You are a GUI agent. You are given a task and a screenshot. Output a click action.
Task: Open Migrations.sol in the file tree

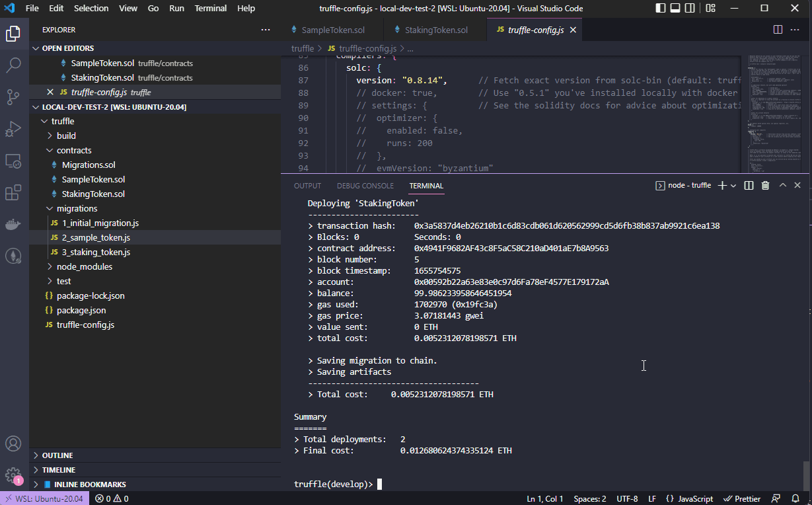(x=155, y=165)
